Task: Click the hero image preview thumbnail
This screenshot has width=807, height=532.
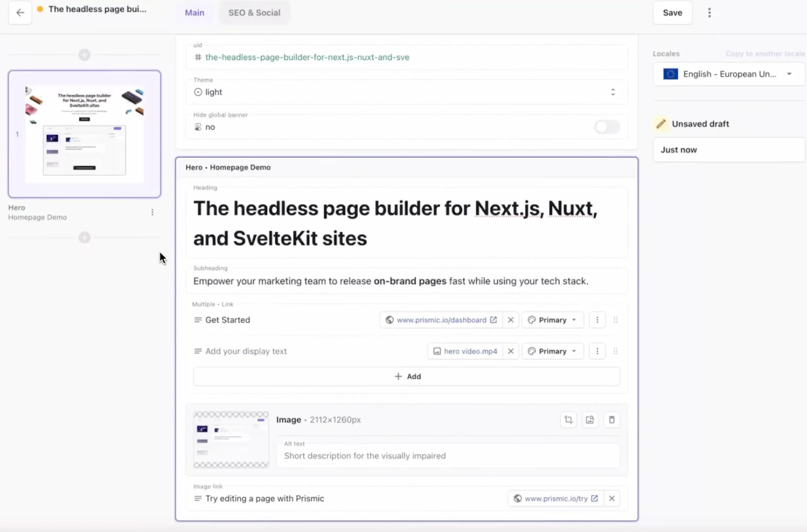Action: pyautogui.click(x=231, y=440)
